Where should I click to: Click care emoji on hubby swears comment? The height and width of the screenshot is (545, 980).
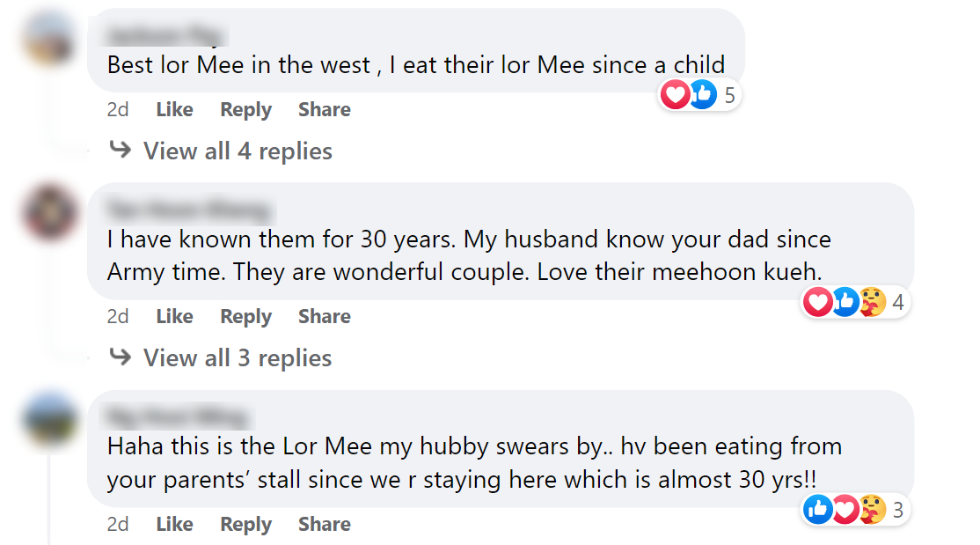[872, 509]
